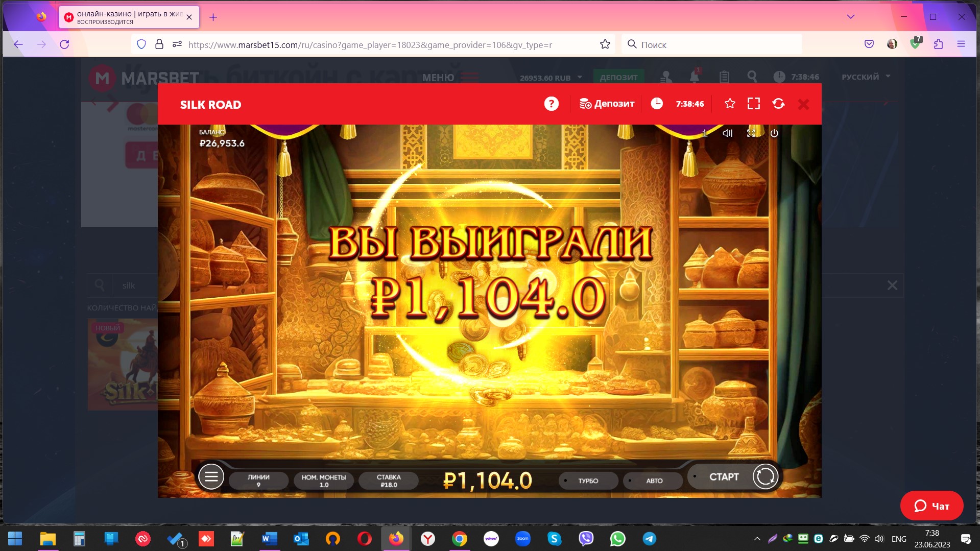Spin the reels with the circular arrows button
The image size is (980, 551).
coord(765,476)
